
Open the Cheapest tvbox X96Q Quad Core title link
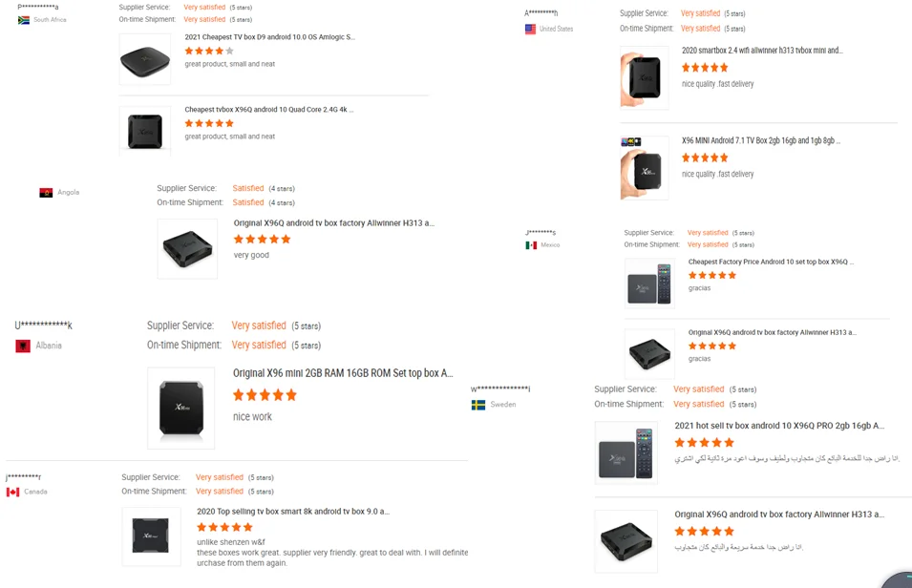coord(269,110)
